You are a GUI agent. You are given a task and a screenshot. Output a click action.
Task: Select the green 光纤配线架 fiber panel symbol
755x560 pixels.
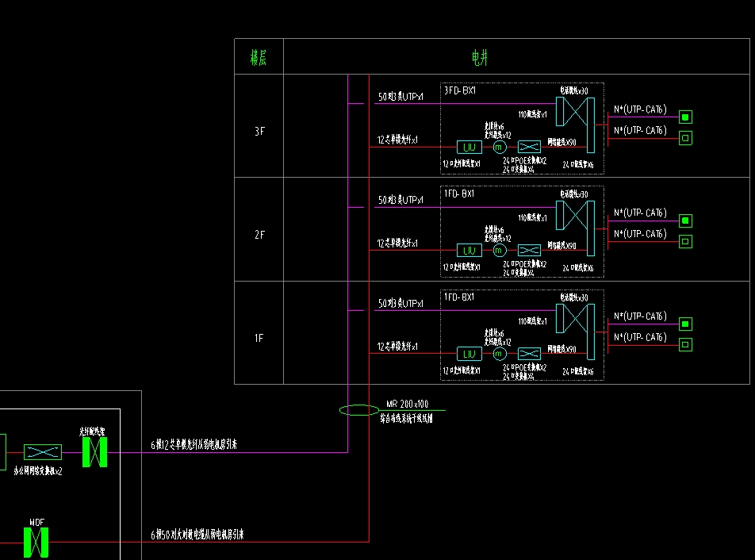pos(95,452)
